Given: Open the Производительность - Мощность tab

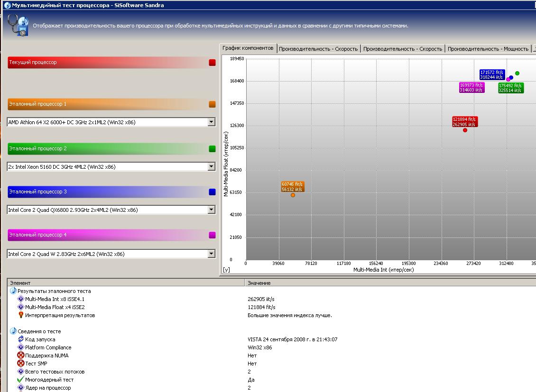Looking at the screenshot, I should (x=488, y=49).
